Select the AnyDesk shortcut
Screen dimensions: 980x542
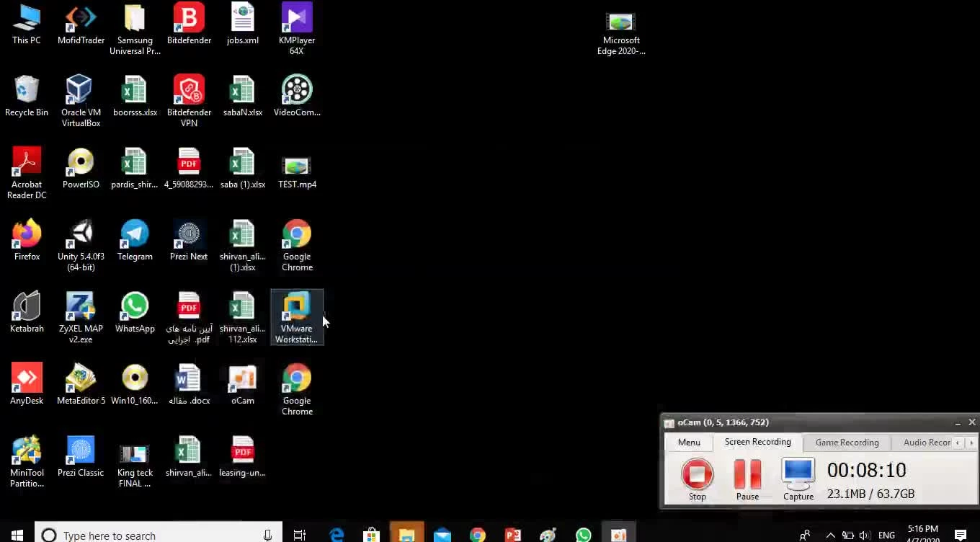[x=27, y=385]
